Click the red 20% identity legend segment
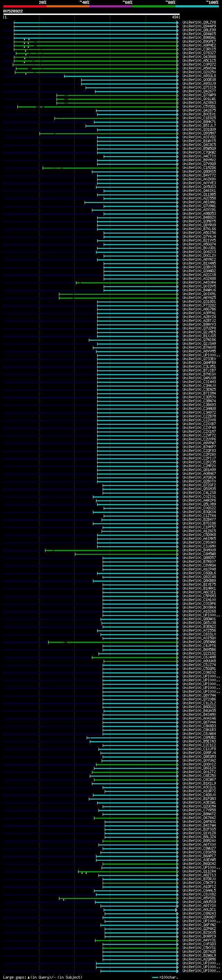Screen dimensions: 222x980 pos(25,6)
